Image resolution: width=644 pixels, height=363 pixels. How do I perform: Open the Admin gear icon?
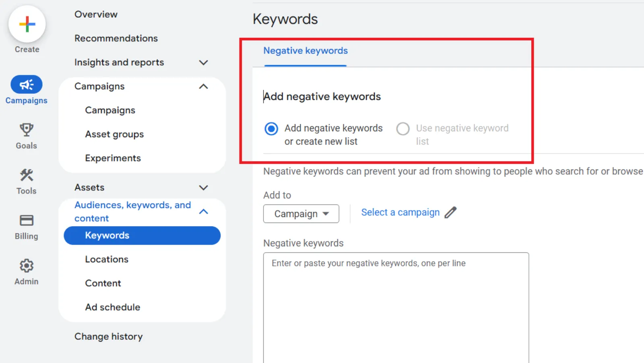(27, 266)
